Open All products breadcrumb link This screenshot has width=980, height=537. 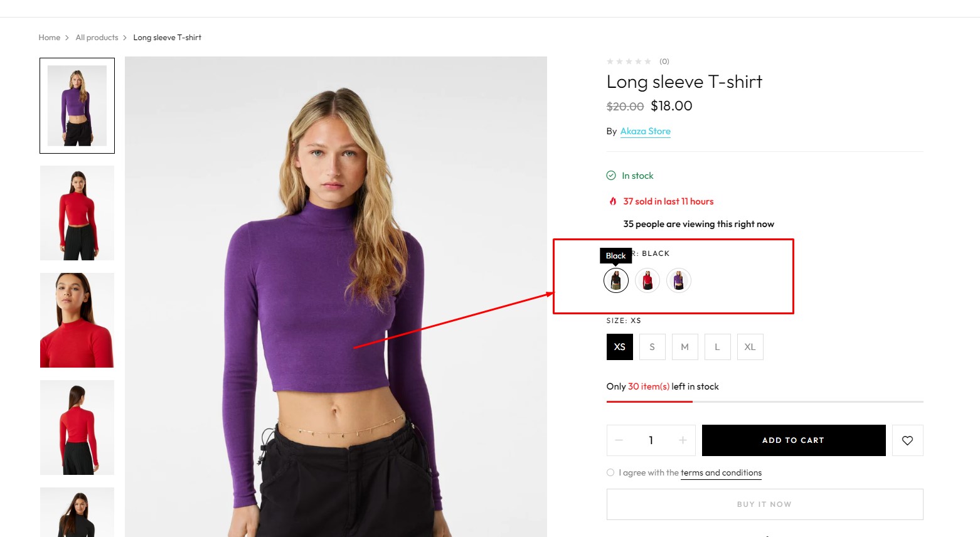click(x=97, y=38)
